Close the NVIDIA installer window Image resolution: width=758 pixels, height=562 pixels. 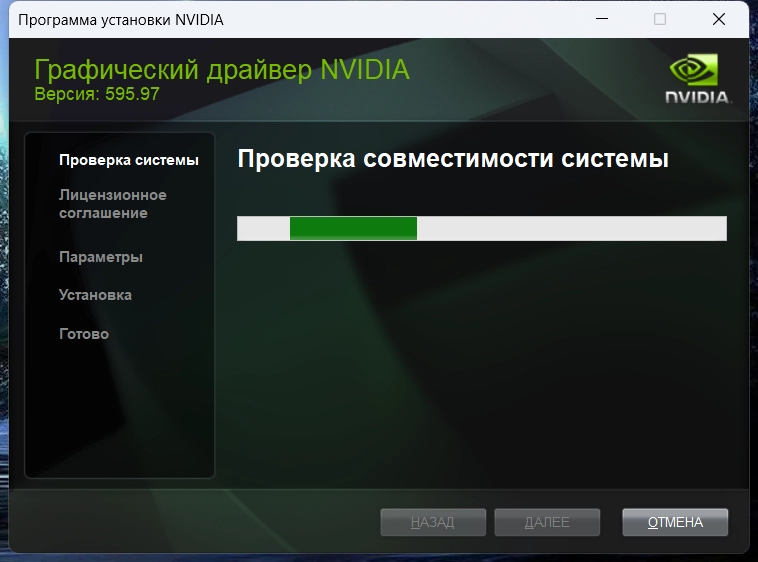(719, 19)
